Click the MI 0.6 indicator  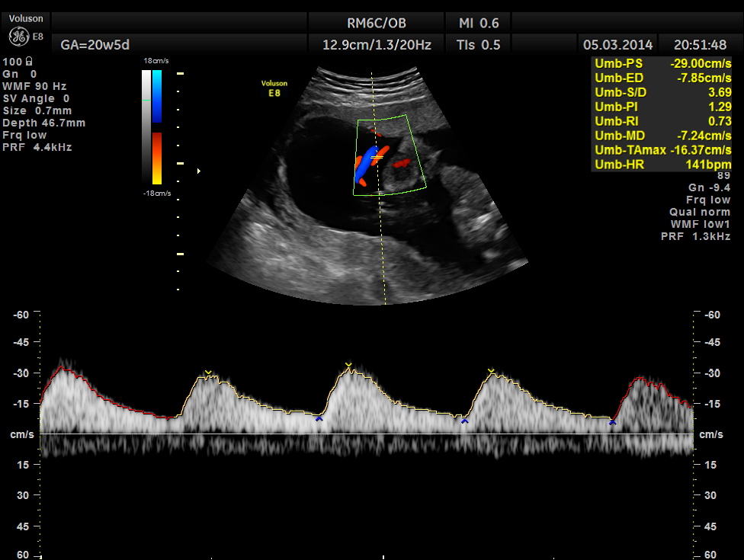478,22
